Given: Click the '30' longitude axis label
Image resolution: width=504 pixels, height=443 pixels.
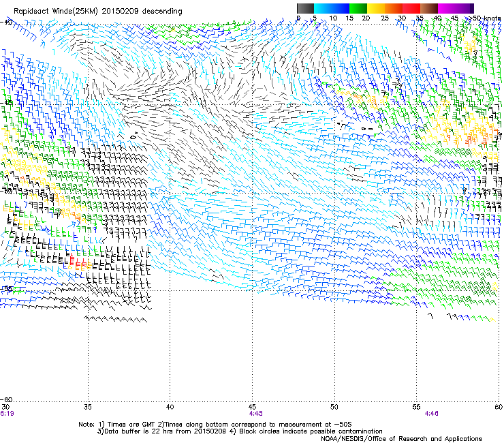Looking at the screenshot, I should pos(5,408).
